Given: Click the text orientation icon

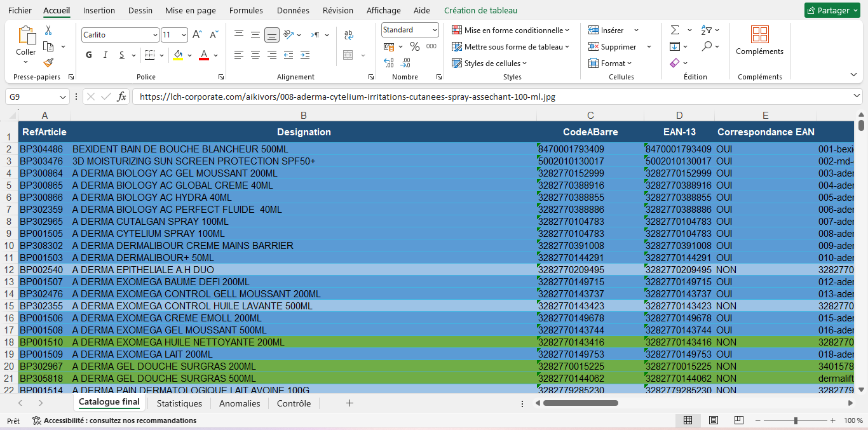Looking at the screenshot, I should coord(288,34).
